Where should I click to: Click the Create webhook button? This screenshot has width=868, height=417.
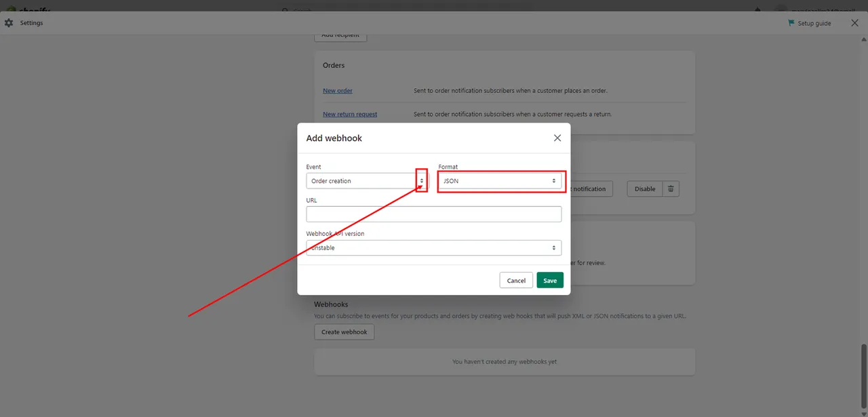[344, 332]
